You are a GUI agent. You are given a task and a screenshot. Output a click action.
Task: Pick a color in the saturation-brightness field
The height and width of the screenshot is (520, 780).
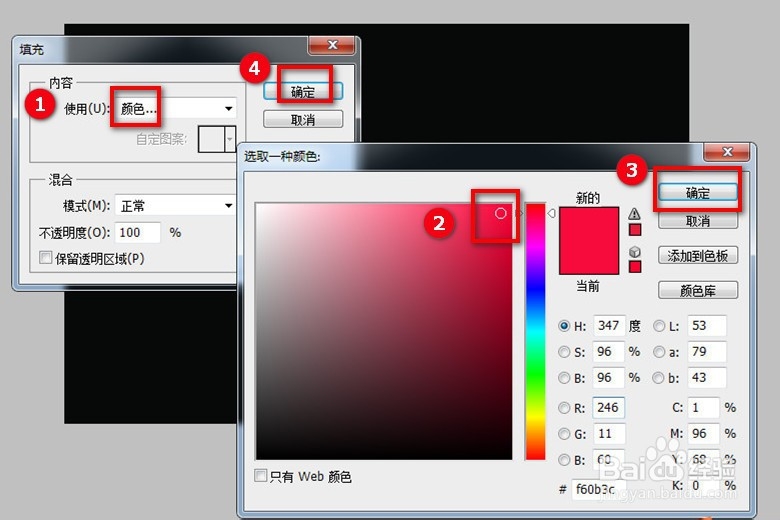pyautogui.click(x=384, y=331)
